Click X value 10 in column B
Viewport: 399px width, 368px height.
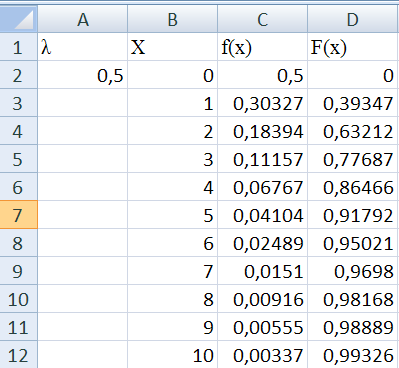pyautogui.click(x=172, y=354)
